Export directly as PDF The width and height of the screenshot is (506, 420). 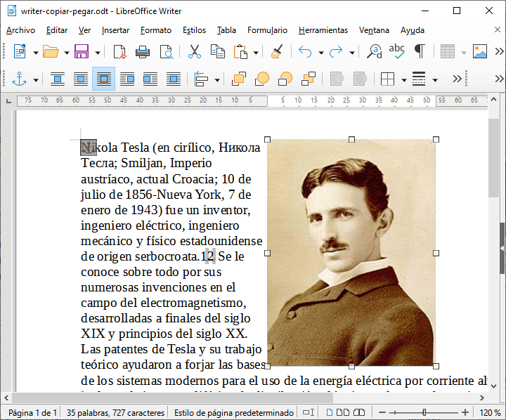pos(120,51)
